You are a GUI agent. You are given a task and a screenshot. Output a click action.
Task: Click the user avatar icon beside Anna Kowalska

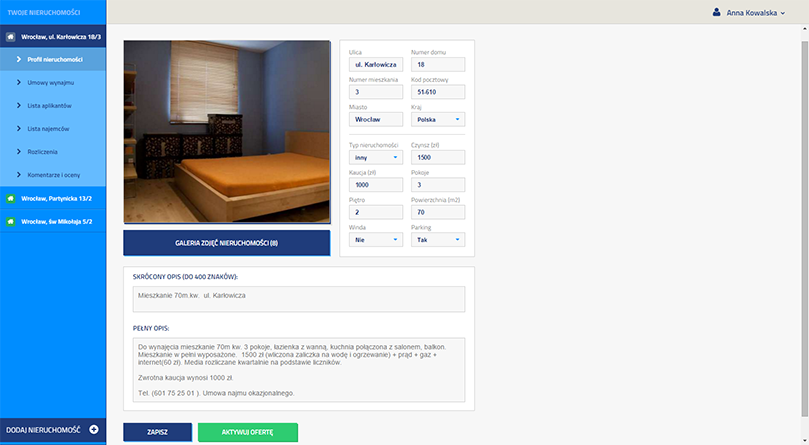(x=717, y=12)
